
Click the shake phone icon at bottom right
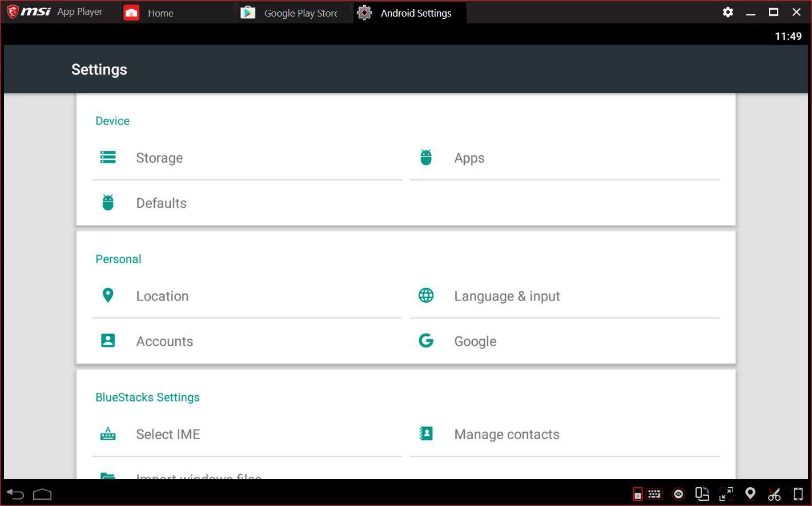pyautogui.click(x=798, y=494)
